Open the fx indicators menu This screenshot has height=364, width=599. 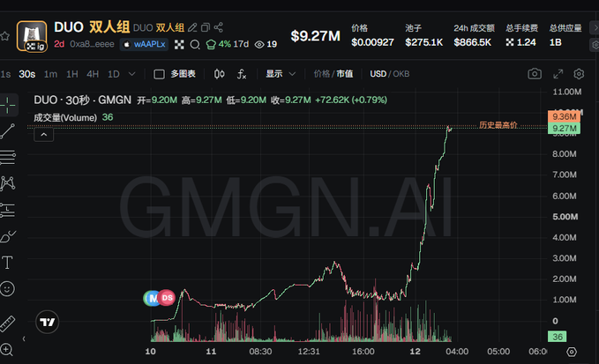point(242,74)
